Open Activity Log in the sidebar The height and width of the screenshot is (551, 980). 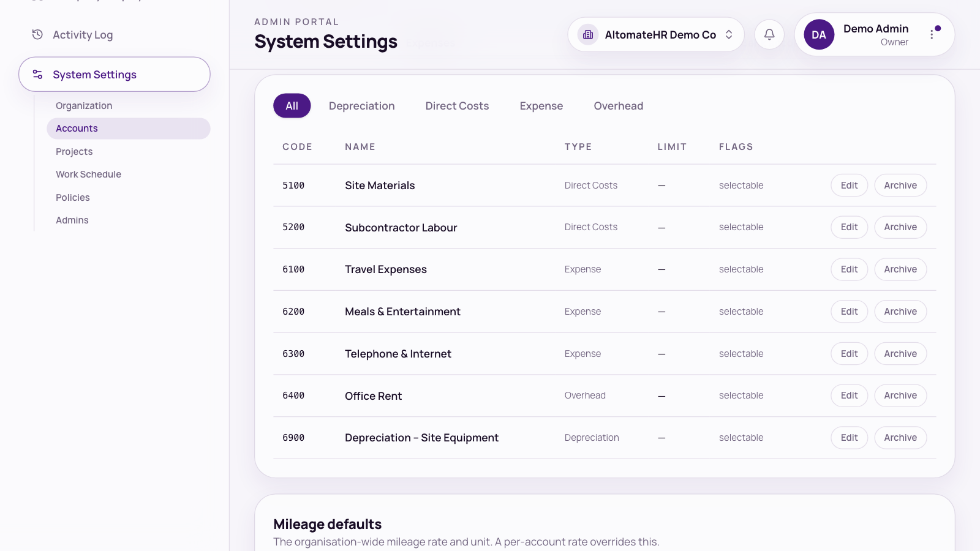[115, 35]
